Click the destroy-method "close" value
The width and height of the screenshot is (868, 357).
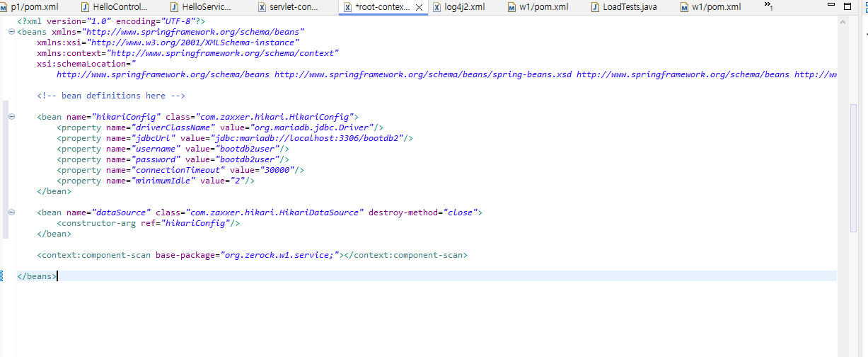coord(461,212)
